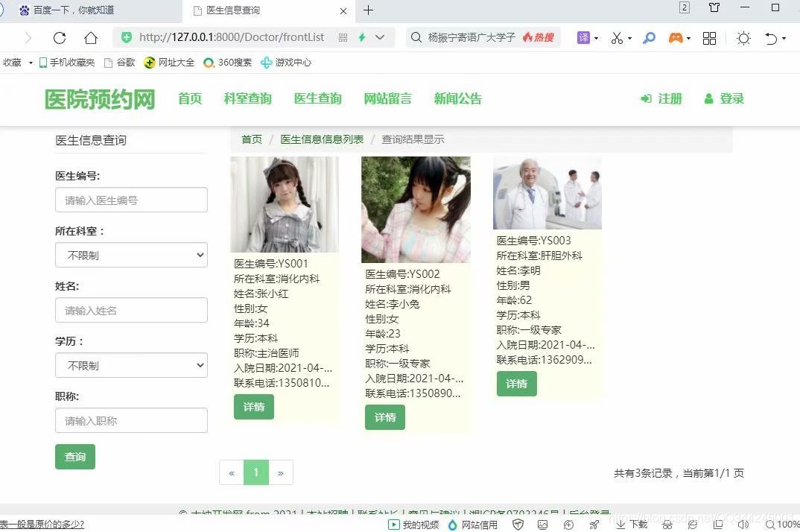
Task: Click 详情 button for 李小兔
Action: point(385,417)
